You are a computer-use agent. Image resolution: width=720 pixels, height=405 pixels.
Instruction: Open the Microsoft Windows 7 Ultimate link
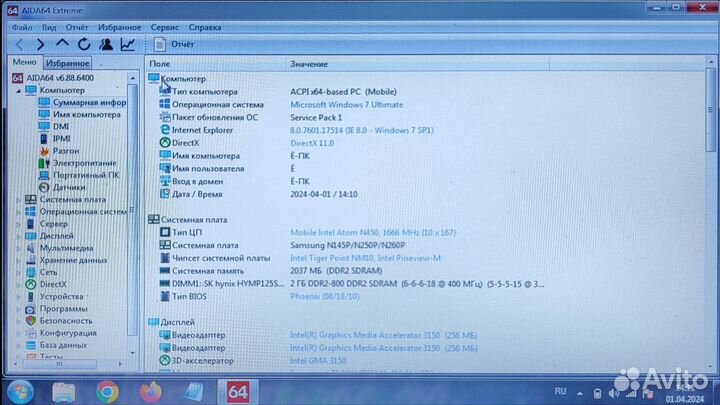(x=346, y=105)
